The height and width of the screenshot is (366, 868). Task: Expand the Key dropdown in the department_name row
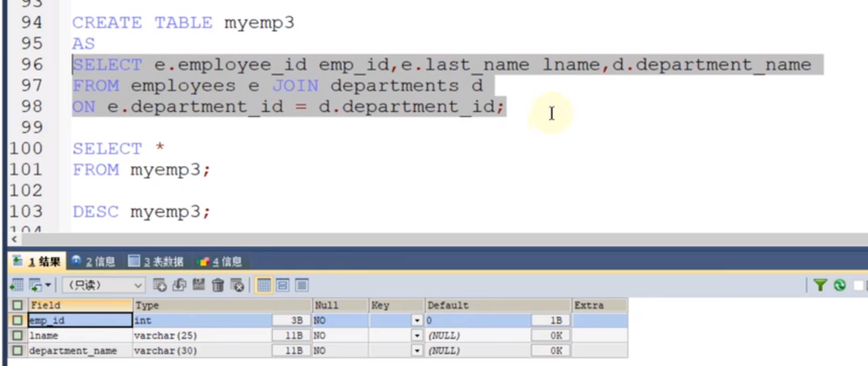pyautogui.click(x=417, y=350)
